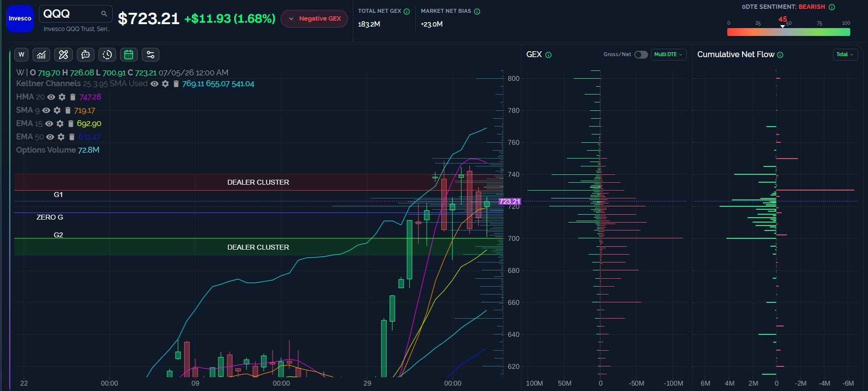Hide the Keltner Channels indicator
Screen dimensions: 868x391
click(155, 84)
